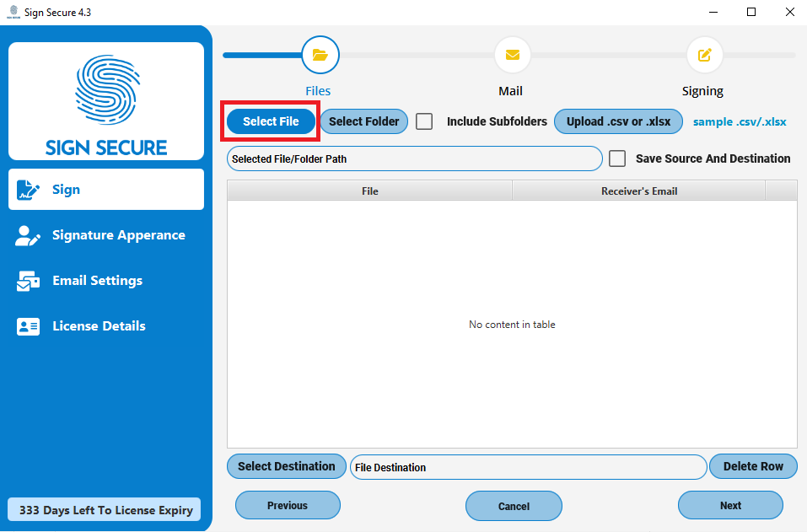Open Signature Apperance settings
The width and height of the screenshot is (807, 532).
(x=106, y=235)
